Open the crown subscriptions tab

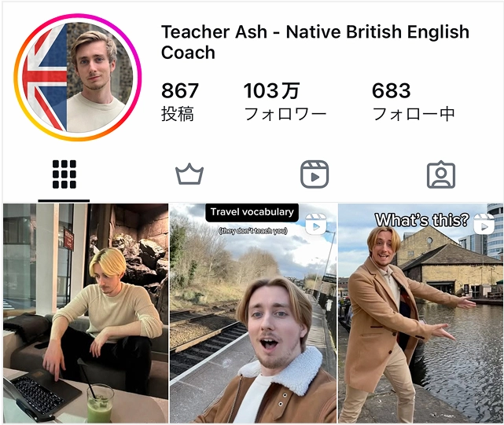[x=189, y=174]
